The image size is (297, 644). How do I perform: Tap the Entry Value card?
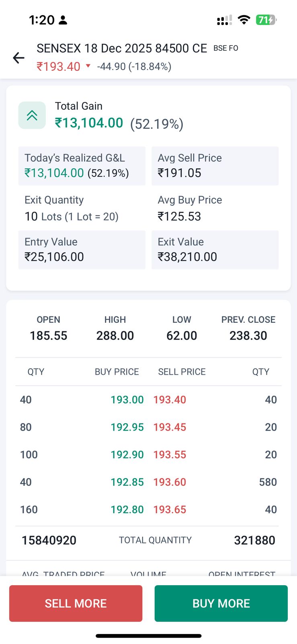coord(82,250)
